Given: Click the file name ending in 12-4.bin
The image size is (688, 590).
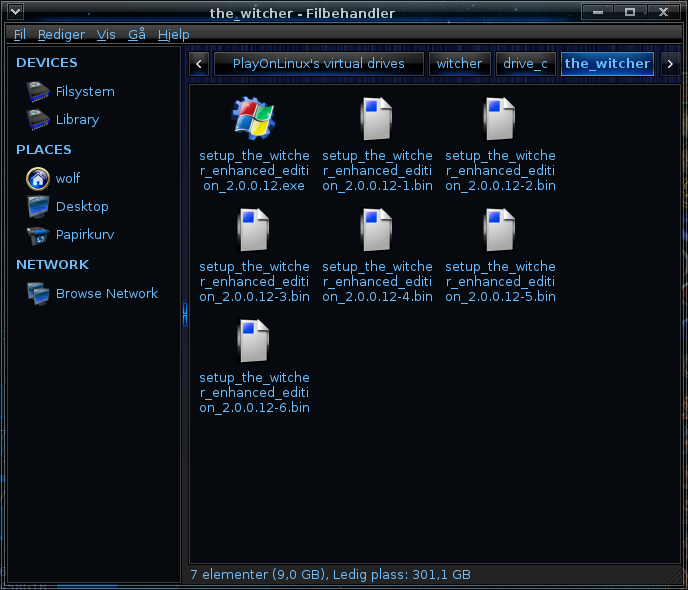Looking at the screenshot, I should pos(377,282).
